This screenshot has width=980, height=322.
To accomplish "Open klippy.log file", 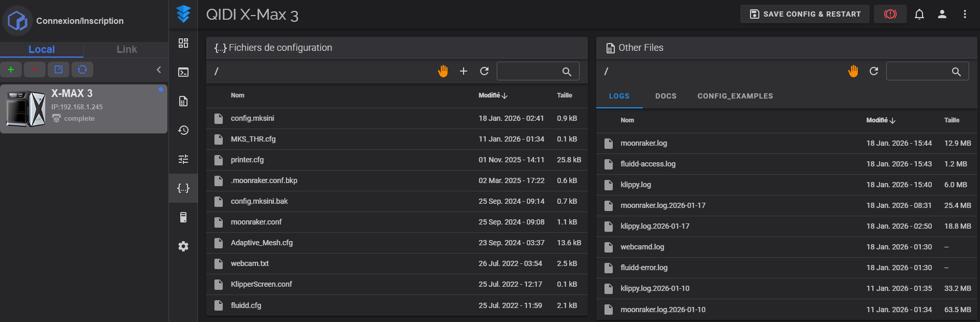I will (x=787, y=185).
